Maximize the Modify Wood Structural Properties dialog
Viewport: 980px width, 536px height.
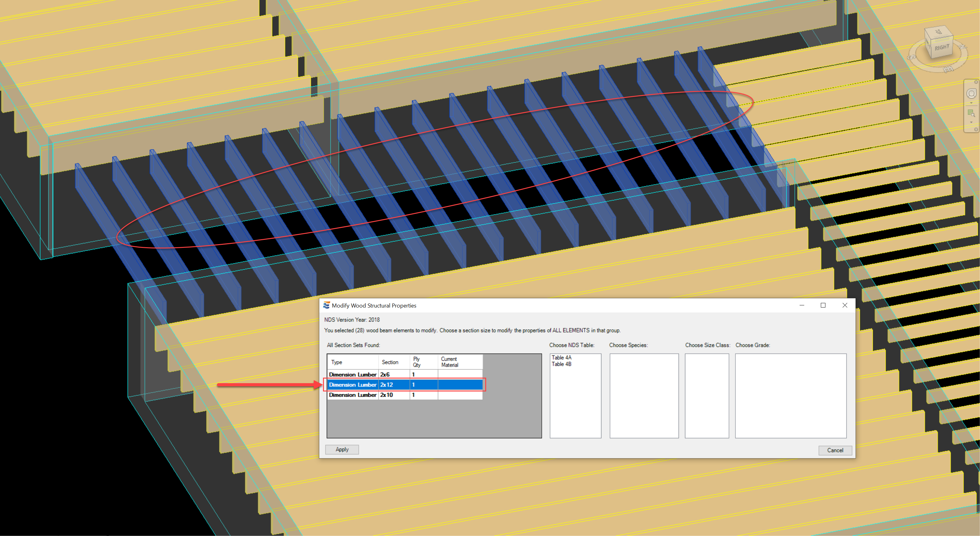[823, 305]
